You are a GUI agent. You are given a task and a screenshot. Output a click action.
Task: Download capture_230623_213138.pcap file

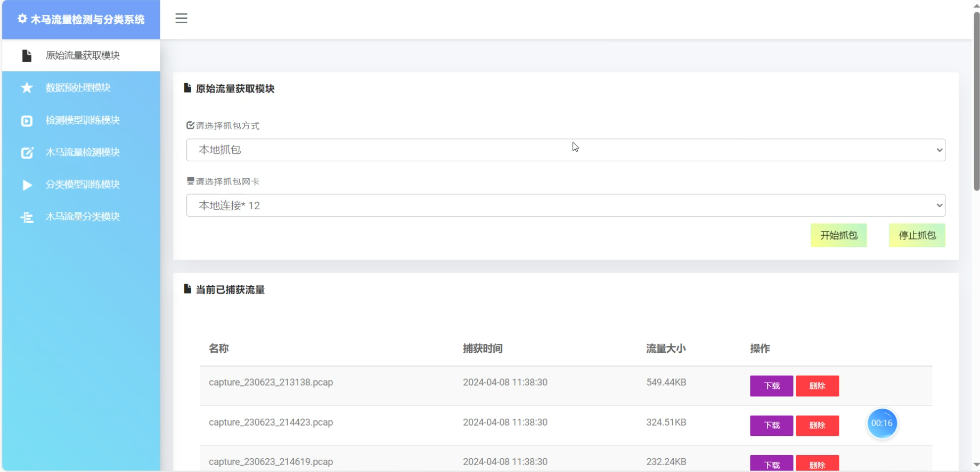click(x=771, y=386)
